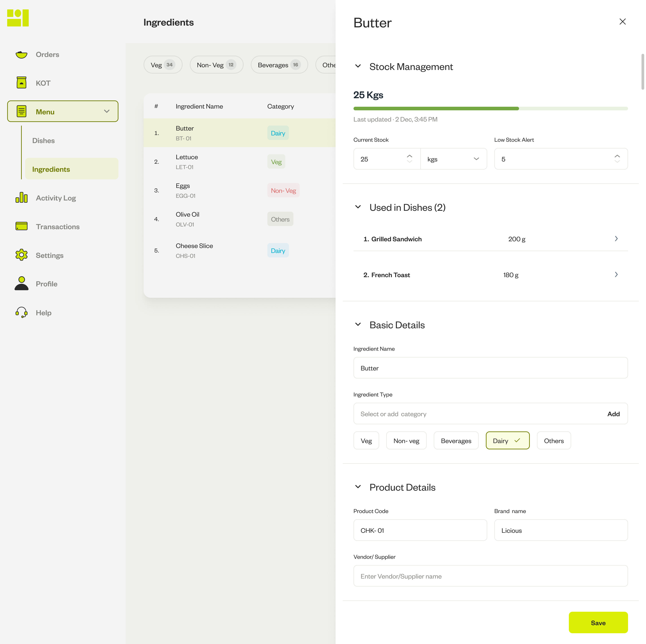
Task: Deselect the Dairy type chip
Action: tap(507, 440)
